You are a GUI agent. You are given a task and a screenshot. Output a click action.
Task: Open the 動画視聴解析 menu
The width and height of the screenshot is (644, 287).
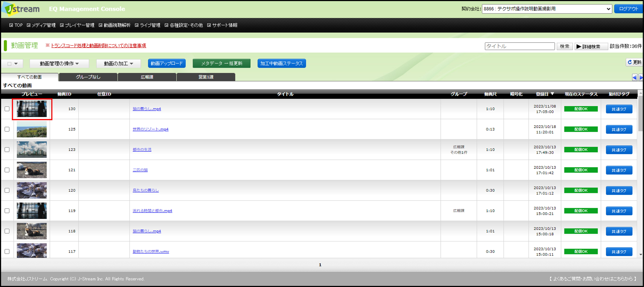click(115, 25)
